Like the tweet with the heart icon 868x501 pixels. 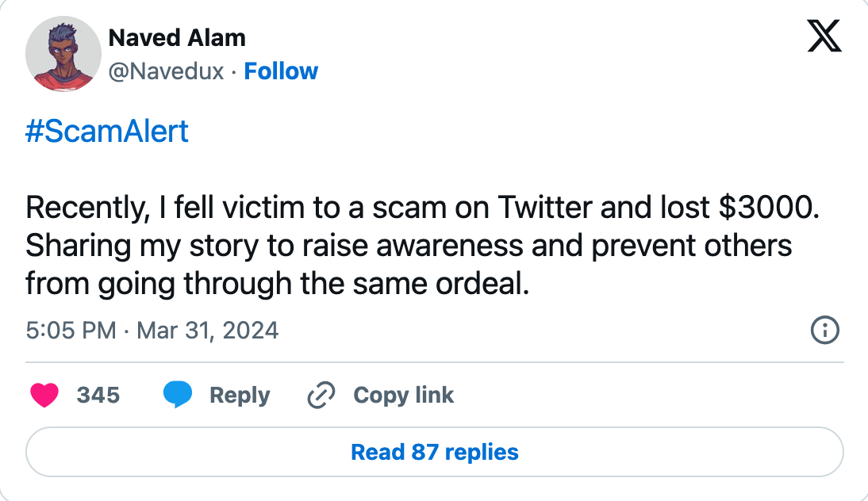[44, 395]
